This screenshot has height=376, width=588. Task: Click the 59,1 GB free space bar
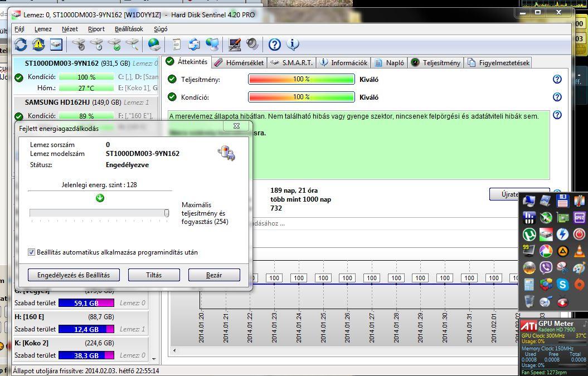click(86, 303)
